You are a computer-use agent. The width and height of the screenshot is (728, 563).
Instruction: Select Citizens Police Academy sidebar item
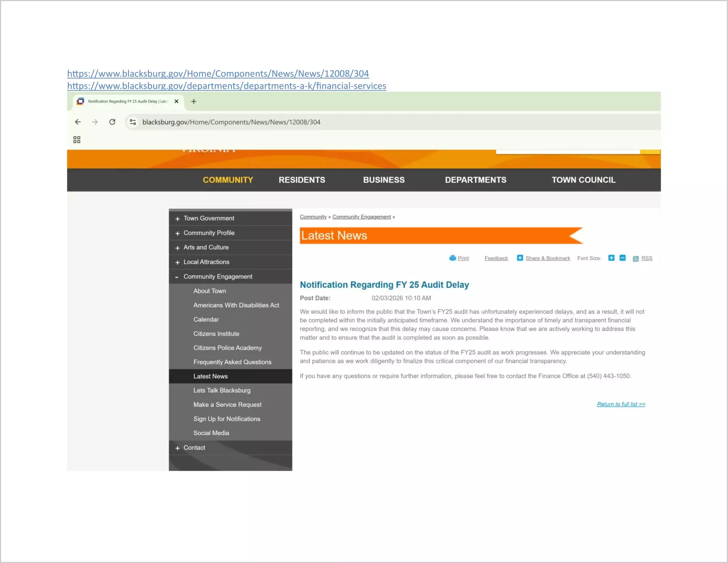[227, 348]
